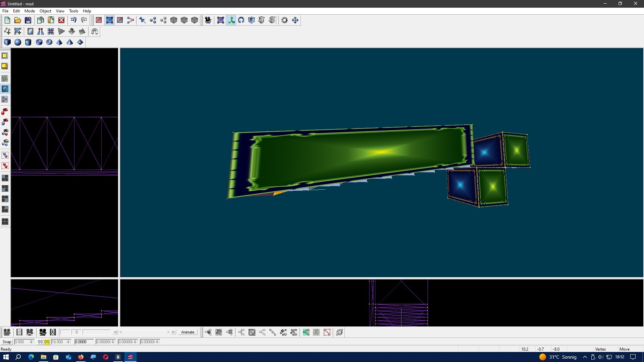Screen dimensions: 644x362
Task: Click the animation frame slider track
Action: pos(144,332)
